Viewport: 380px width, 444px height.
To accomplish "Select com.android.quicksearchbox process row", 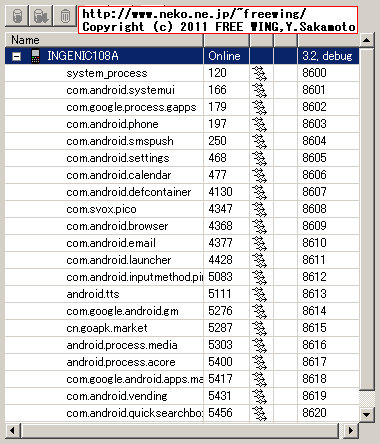I will point(182,413).
